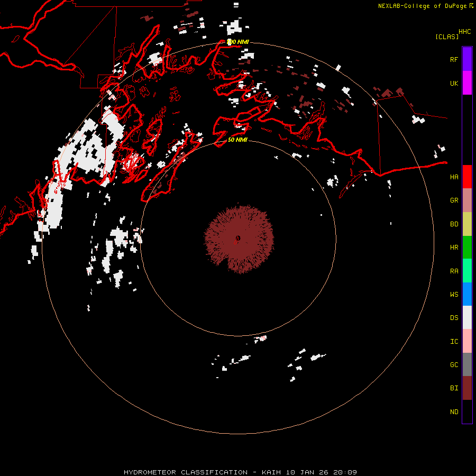Click the [CLAS] units label

click(x=447, y=36)
